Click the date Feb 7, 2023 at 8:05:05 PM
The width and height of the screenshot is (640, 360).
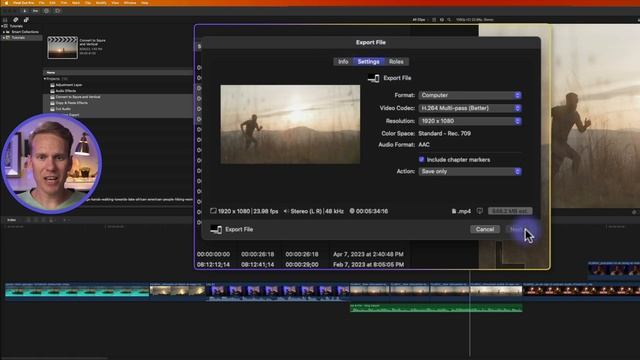click(x=368, y=264)
